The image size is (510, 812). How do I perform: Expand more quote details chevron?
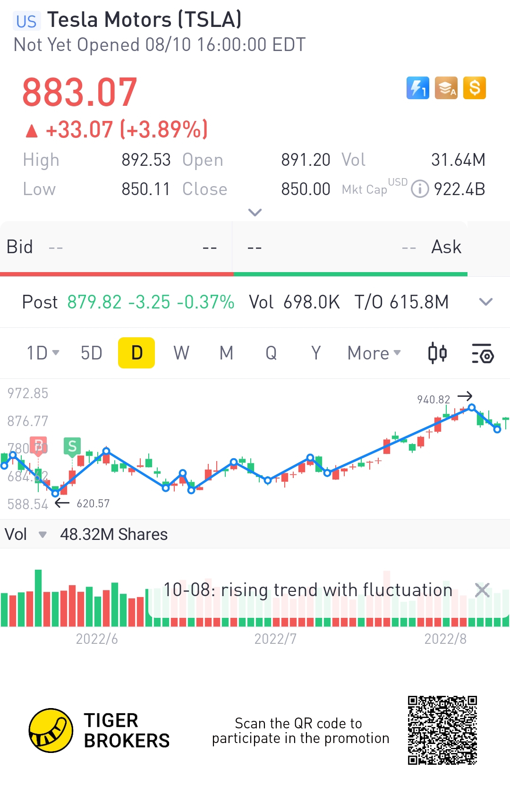255,213
